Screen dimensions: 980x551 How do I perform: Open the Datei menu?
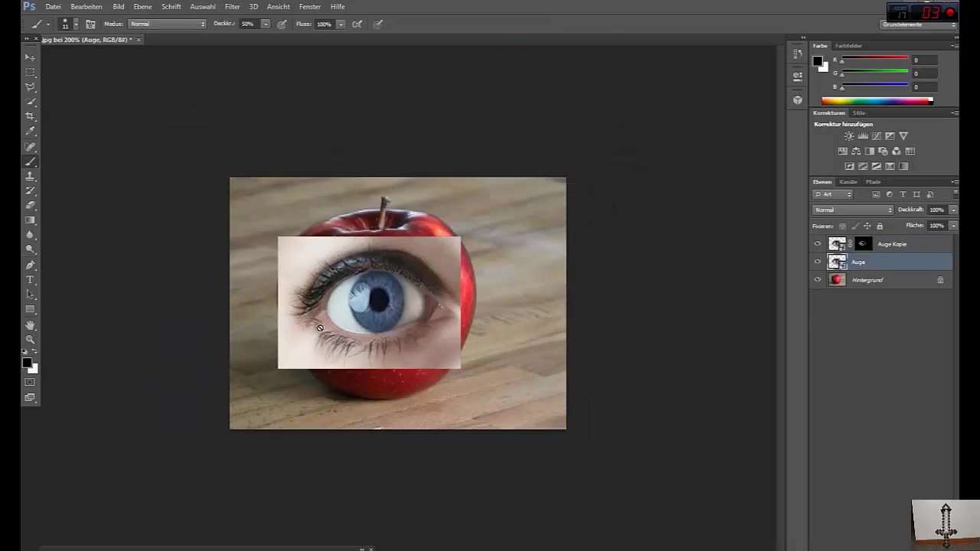[x=53, y=7]
